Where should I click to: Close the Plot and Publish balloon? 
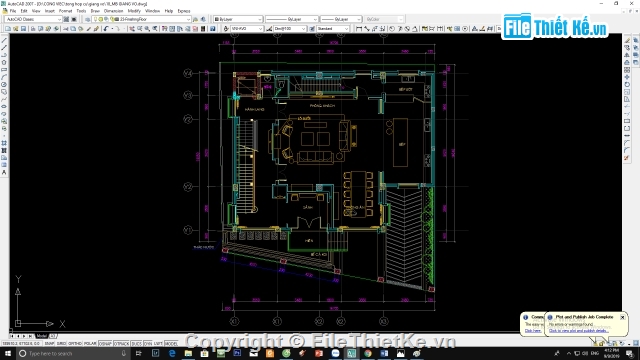click(x=622, y=317)
